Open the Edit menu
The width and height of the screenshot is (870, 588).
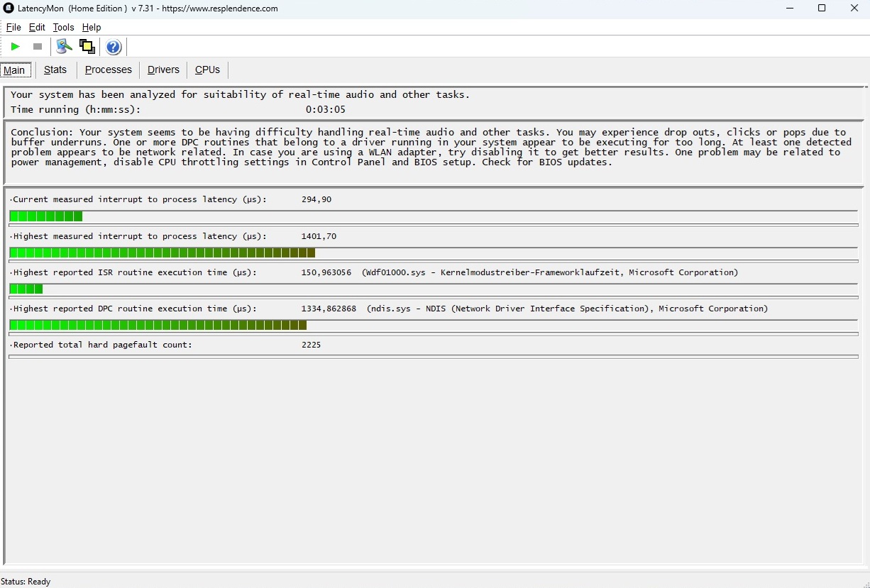(37, 27)
